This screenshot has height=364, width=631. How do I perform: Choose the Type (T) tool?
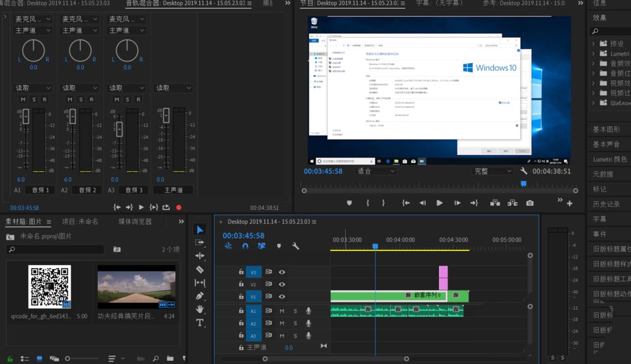(x=200, y=322)
